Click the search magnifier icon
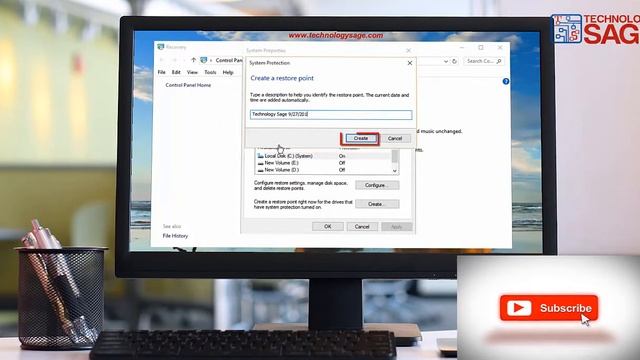The height and width of the screenshot is (360, 640). tap(499, 61)
